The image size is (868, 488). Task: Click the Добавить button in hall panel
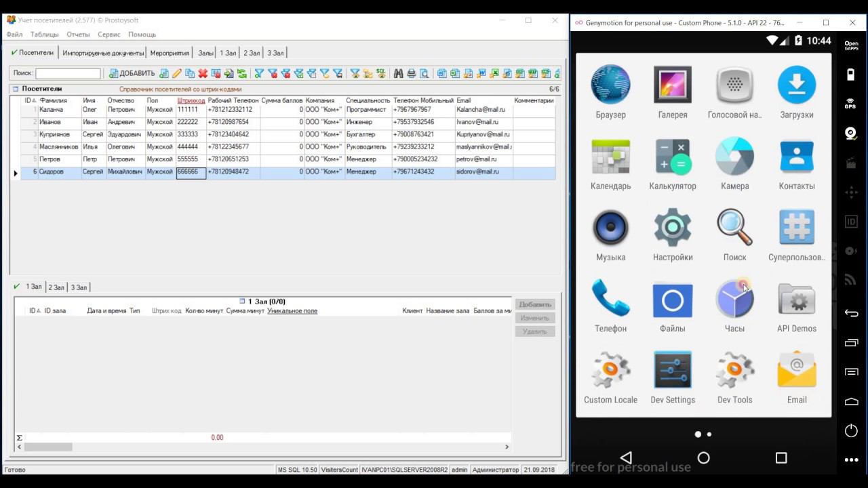[535, 304]
